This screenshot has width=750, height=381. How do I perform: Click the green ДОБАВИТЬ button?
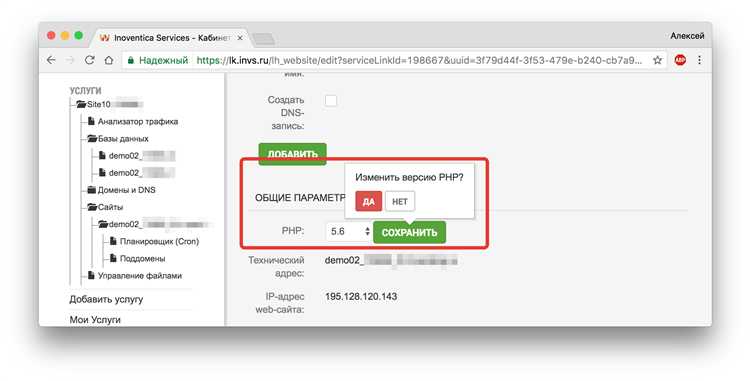click(x=292, y=154)
